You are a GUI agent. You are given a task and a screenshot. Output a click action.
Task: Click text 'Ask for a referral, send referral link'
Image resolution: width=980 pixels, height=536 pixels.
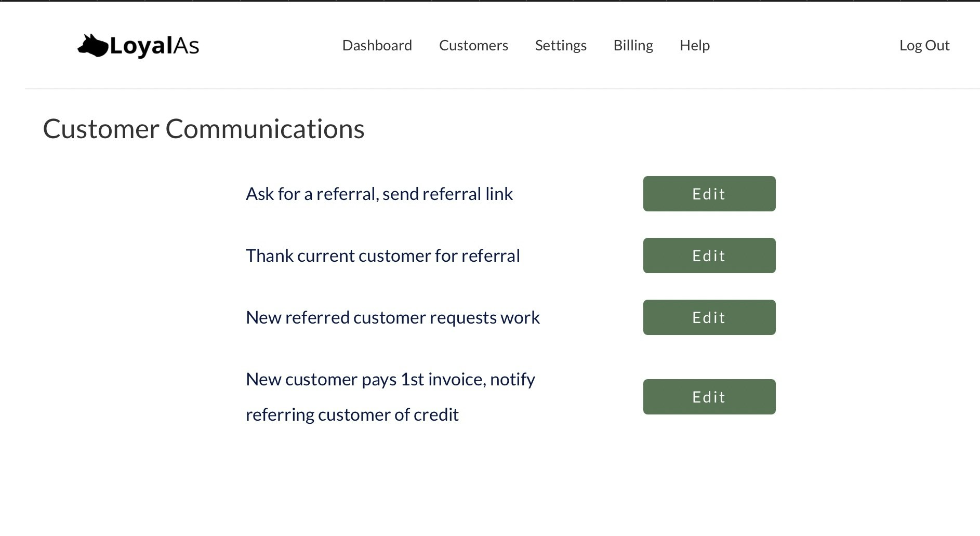379,194
